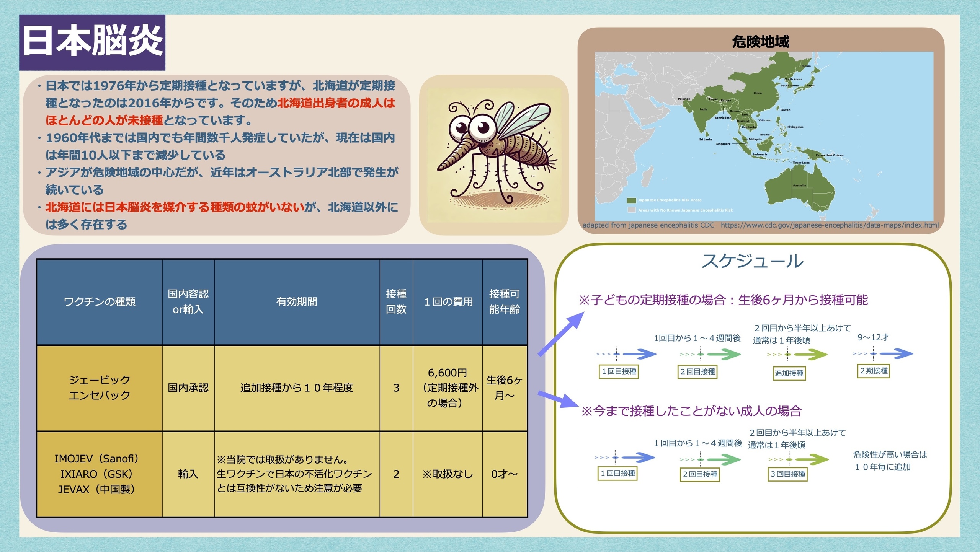
Task: Click the IMOJEV IXIARO JEVAX vaccine cell
Action: 100,474
